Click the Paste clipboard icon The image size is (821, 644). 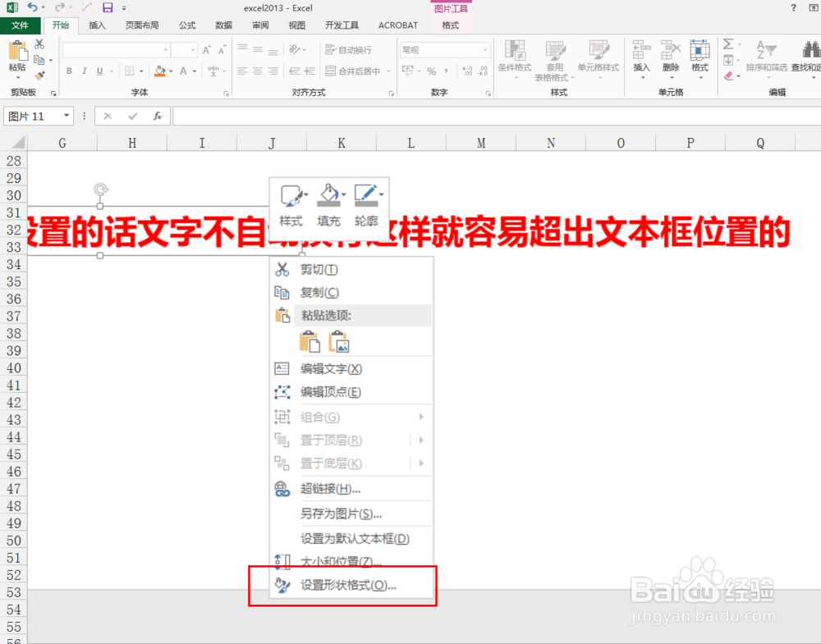point(17,51)
